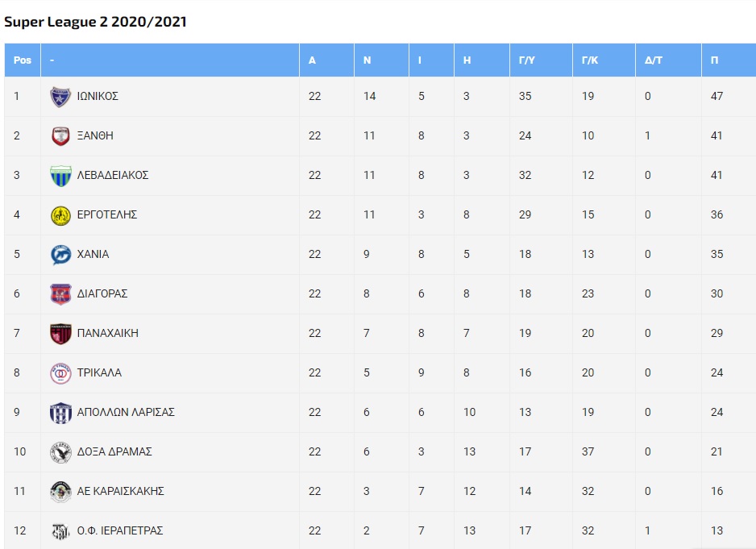The height and width of the screenshot is (549, 756).
Task: Click the ΔΟΞΑ ΔΡΑΜΑΣ eagle crest
Action: tap(60, 452)
